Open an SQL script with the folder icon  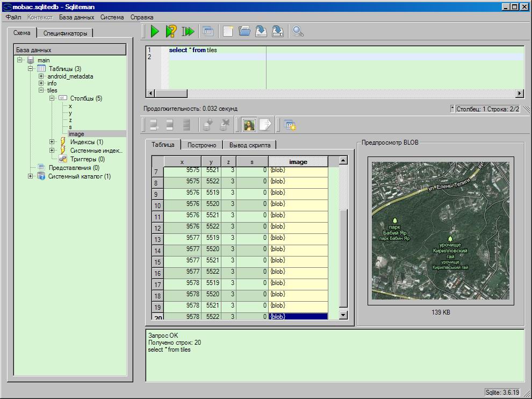245,32
